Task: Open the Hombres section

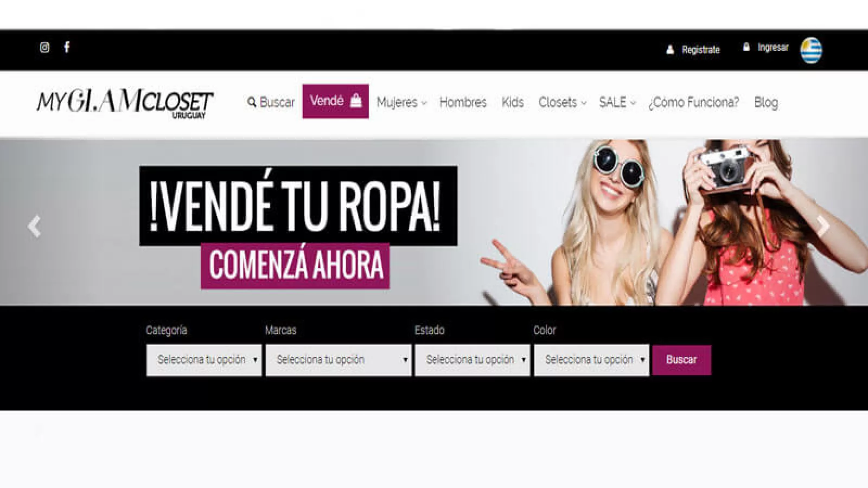Action: 463,102
